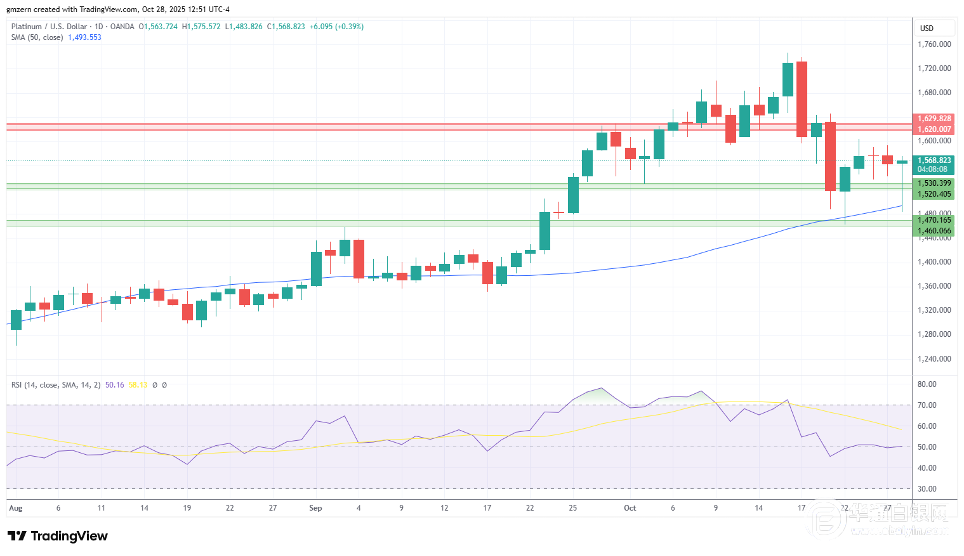Click the 80.00 level on RSI scale
964x556 pixels.
927,384
